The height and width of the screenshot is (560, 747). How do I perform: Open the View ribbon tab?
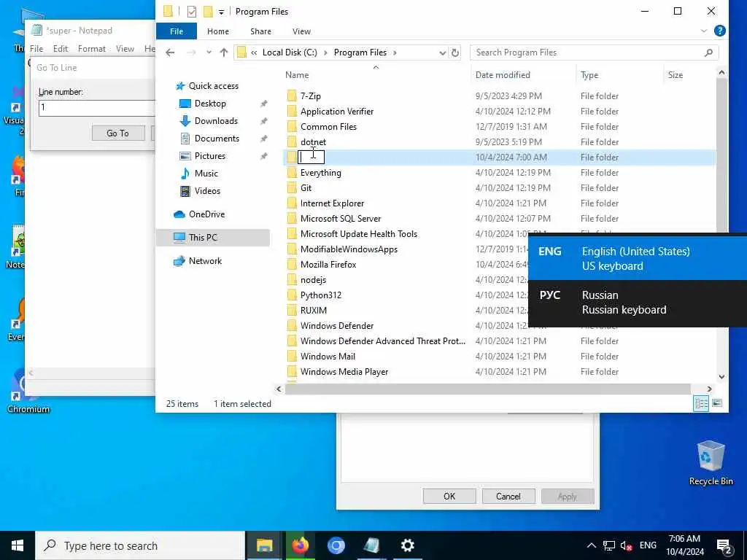pyautogui.click(x=301, y=31)
